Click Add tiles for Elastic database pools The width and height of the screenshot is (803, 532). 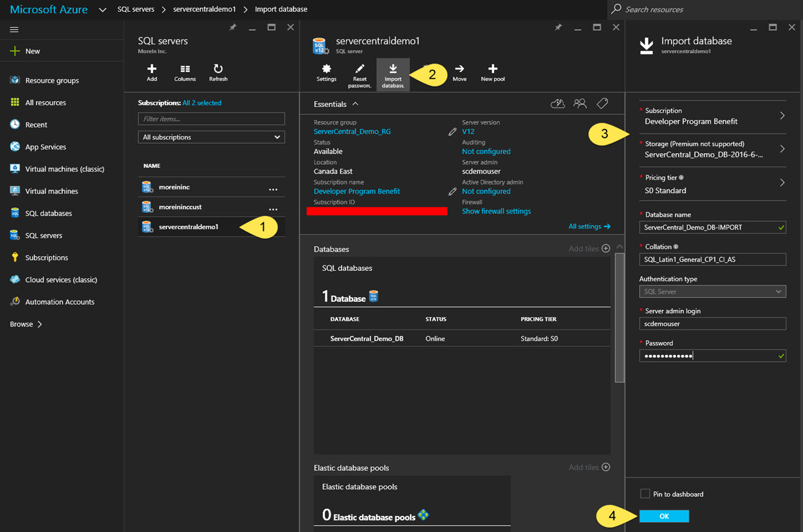589,467
